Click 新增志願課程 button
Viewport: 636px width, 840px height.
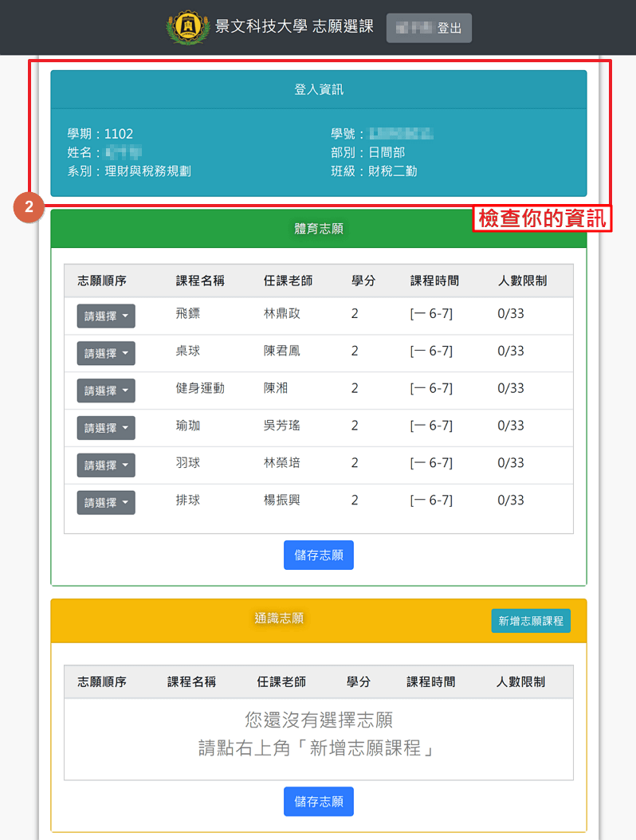(x=531, y=621)
